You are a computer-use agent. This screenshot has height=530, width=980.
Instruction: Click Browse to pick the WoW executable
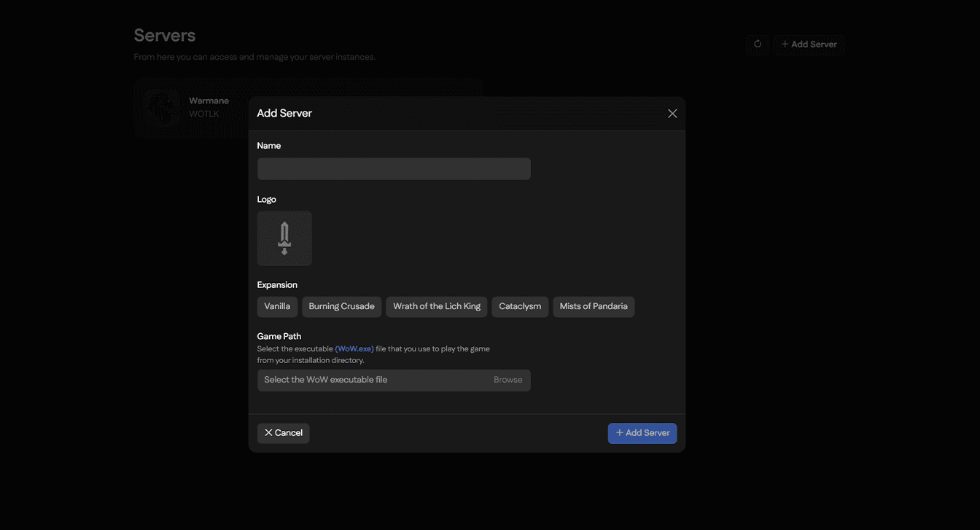[507, 379]
